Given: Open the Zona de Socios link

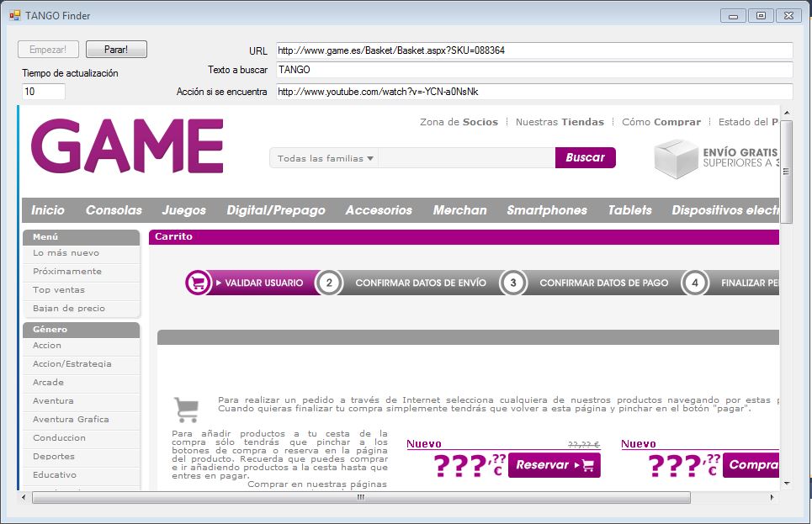Looking at the screenshot, I should tap(459, 122).
